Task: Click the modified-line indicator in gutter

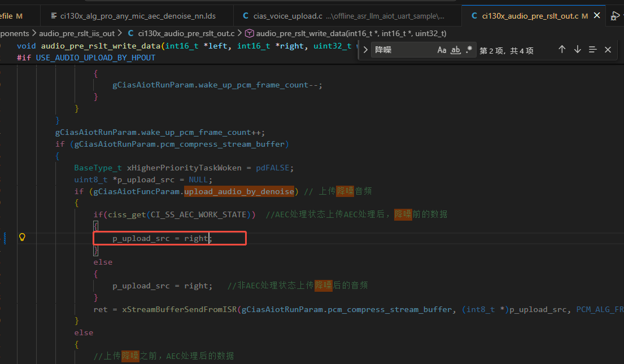Action: tap(5, 238)
